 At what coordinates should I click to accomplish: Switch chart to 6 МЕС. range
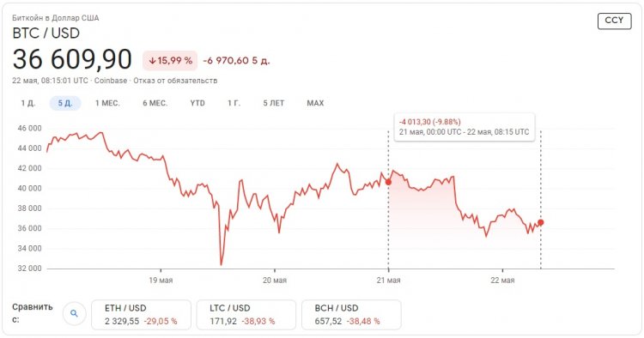pyautogui.click(x=155, y=103)
